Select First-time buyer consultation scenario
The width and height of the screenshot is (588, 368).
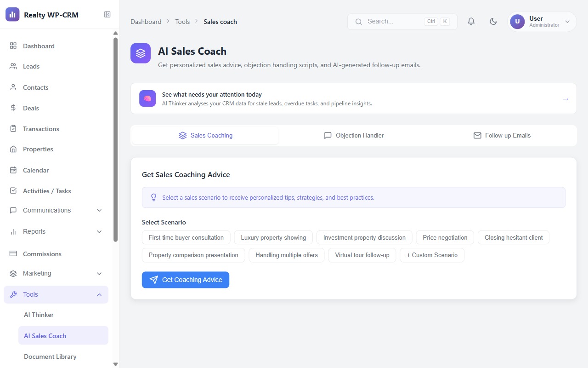pyautogui.click(x=186, y=238)
